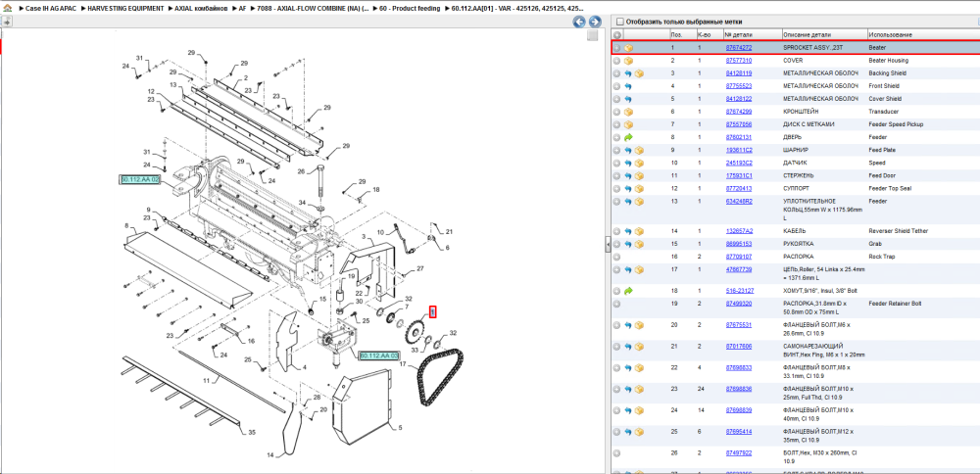This screenshot has width=980, height=474.
Task: Click package icon for 87720413 Feeder Top Seal
Action: (639, 189)
